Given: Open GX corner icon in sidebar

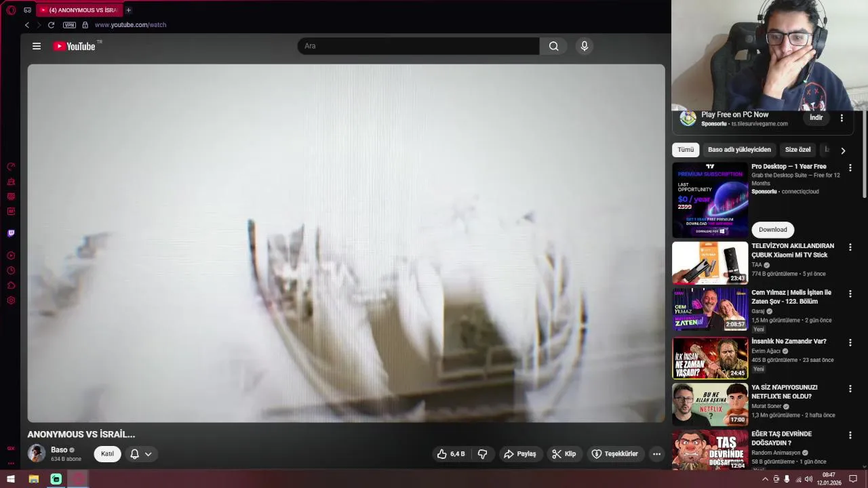Looking at the screenshot, I should coord(11,448).
